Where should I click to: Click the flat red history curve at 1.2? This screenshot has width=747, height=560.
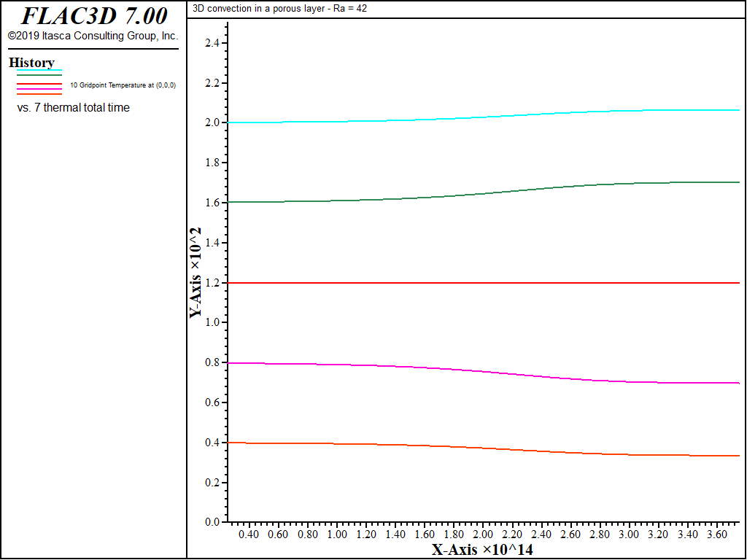tap(483, 283)
